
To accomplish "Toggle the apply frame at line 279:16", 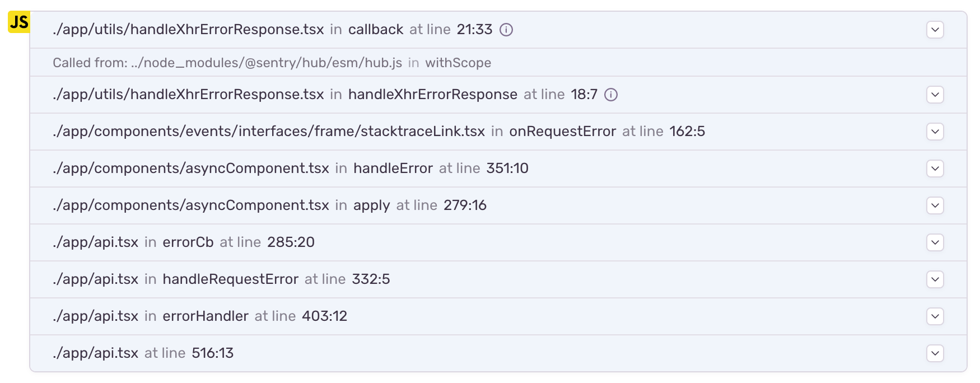I will 935,205.
